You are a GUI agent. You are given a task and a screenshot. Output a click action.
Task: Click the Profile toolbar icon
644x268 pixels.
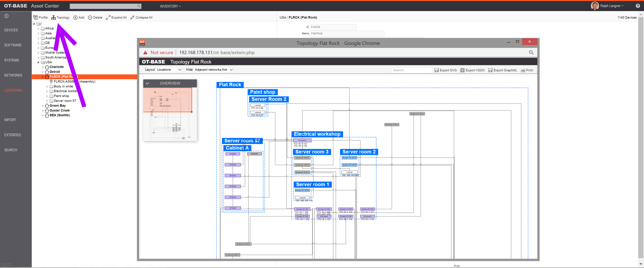point(36,17)
